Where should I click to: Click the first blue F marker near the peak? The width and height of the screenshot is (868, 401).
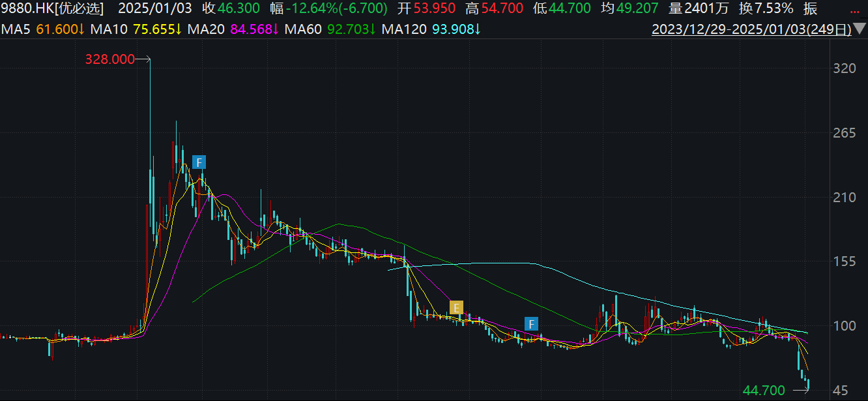tap(199, 162)
